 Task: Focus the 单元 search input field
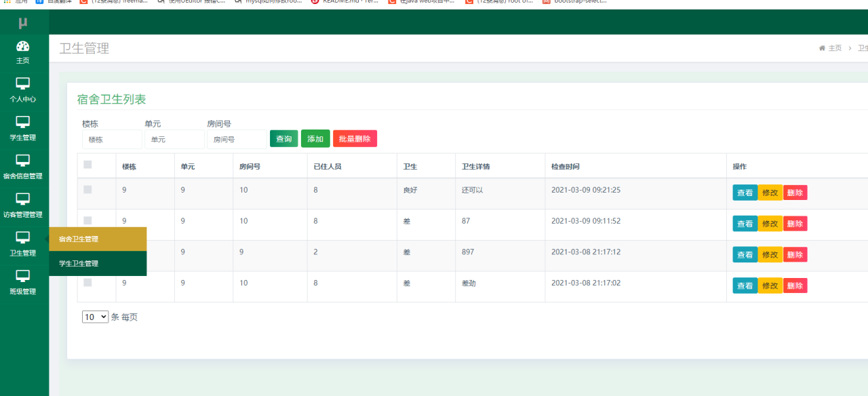pos(174,139)
